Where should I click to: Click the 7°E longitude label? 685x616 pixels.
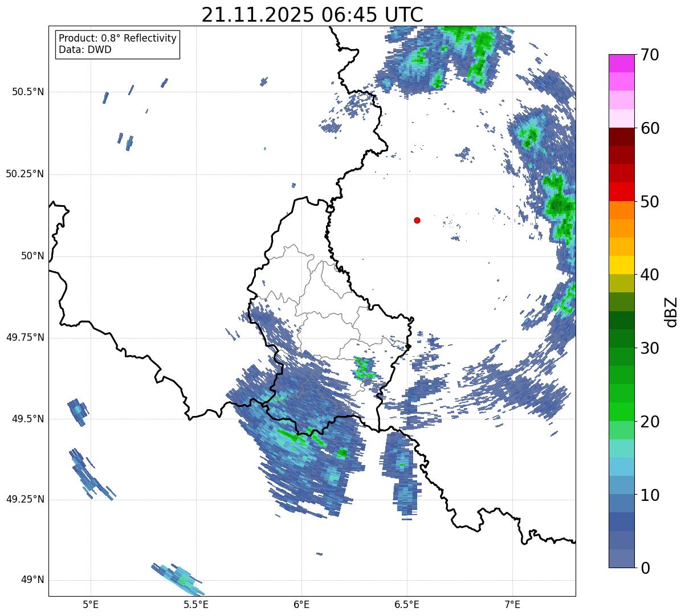[x=512, y=605]
